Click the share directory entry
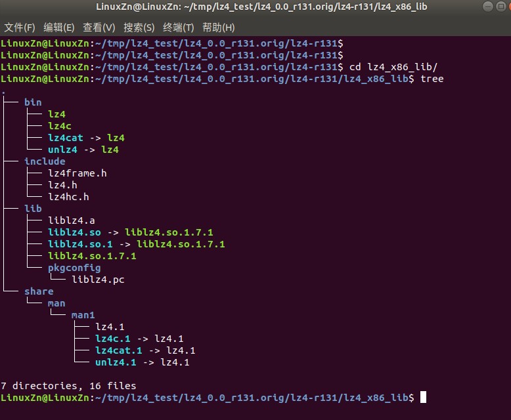This screenshot has width=511, height=420. pos(39,291)
